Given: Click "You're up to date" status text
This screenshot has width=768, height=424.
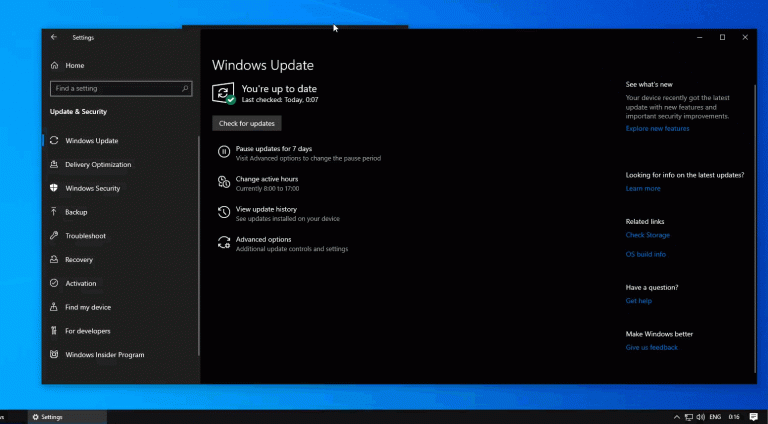Looking at the screenshot, I should pos(279,89).
